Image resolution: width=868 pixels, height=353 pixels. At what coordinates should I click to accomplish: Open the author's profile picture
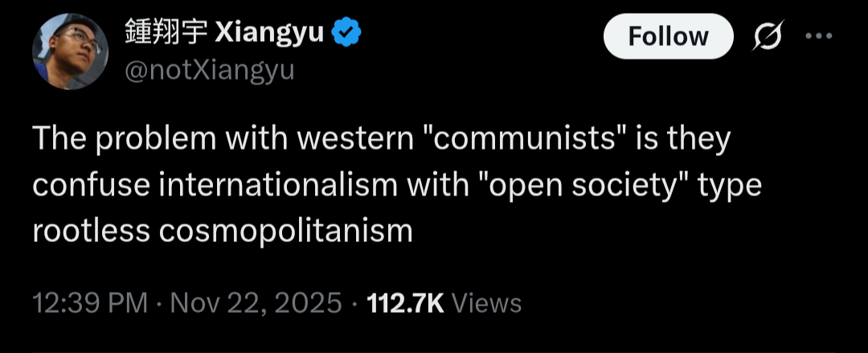point(70,51)
